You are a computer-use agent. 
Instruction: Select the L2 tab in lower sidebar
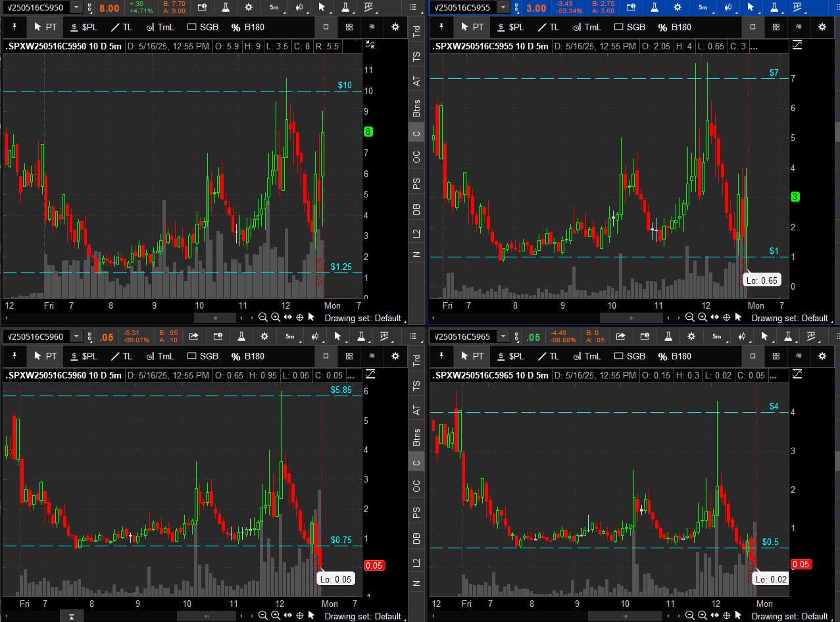416,563
